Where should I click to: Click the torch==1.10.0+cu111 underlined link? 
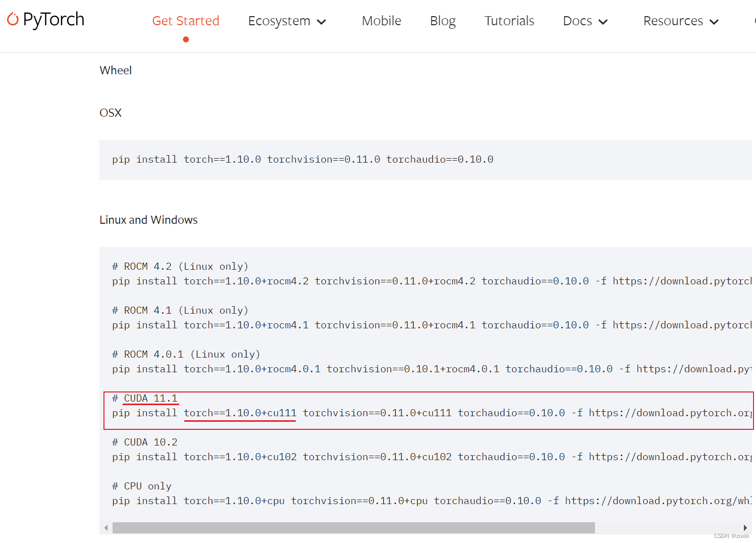click(x=240, y=413)
